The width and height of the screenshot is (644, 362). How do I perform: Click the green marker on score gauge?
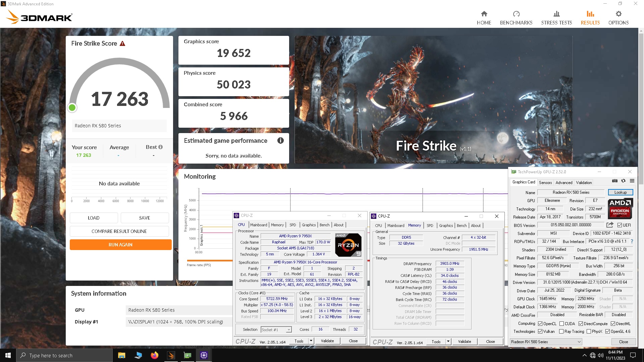point(72,108)
